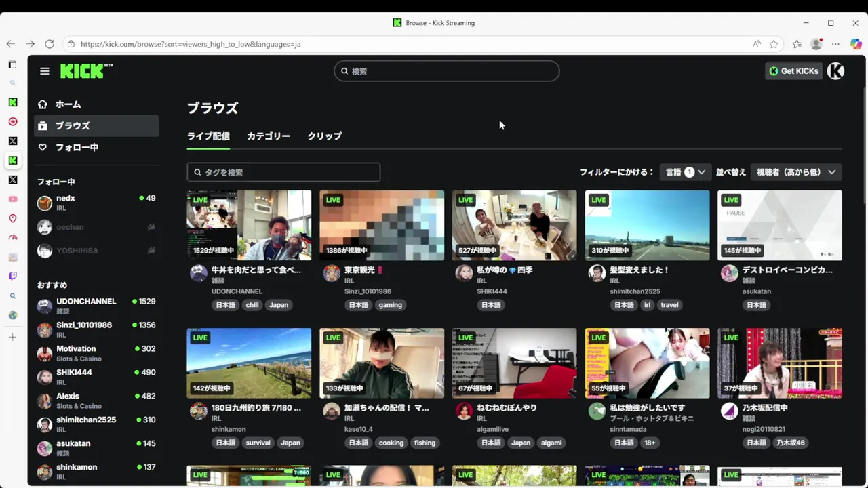
Task: Click the shimitchan2525 avatar under 髪型変えました！
Action: point(597,273)
